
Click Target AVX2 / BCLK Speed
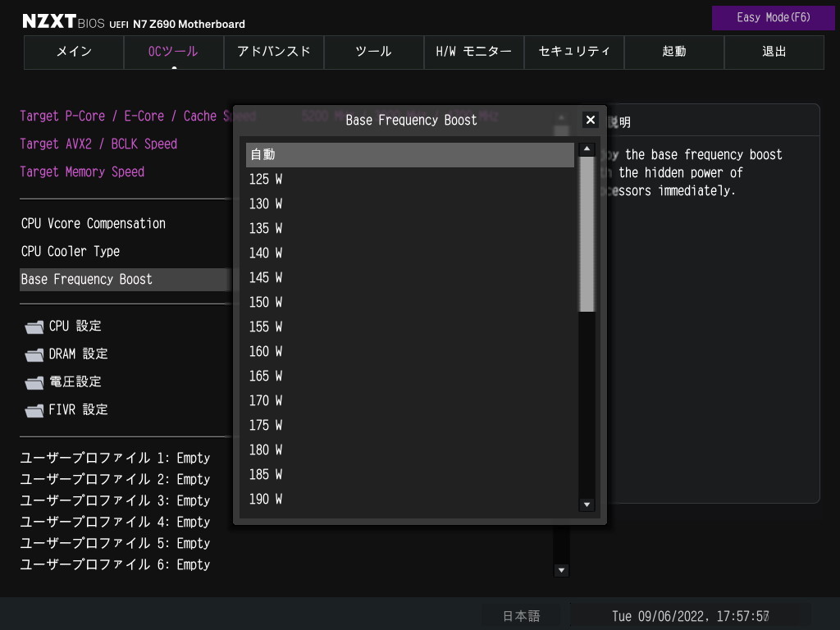click(x=98, y=144)
